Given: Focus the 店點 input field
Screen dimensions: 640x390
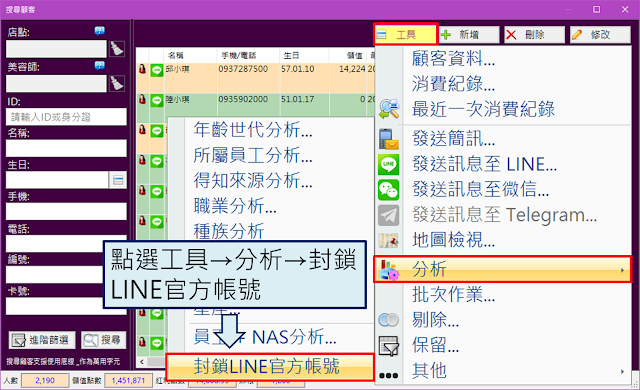Looking at the screenshot, I should point(56,49).
